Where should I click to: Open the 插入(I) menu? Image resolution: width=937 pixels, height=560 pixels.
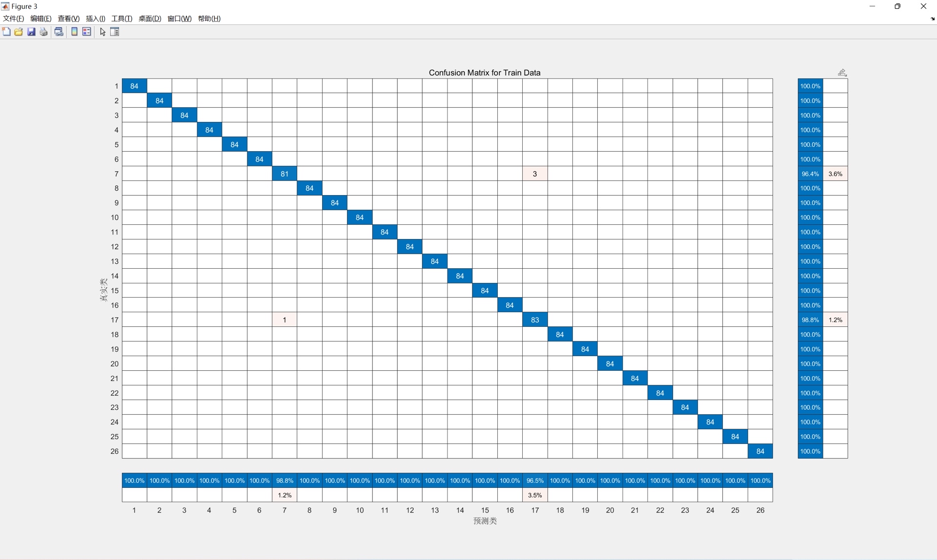point(96,19)
